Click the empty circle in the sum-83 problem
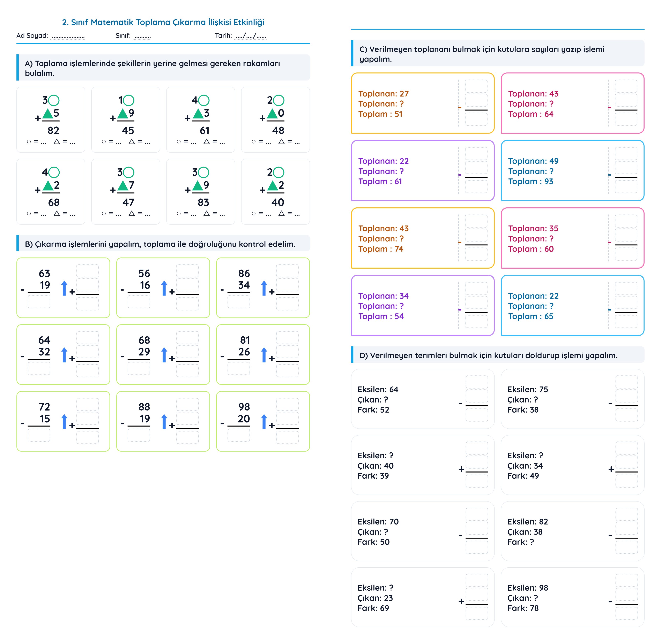The width and height of the screenshot is (661, 644). [204, 172]
